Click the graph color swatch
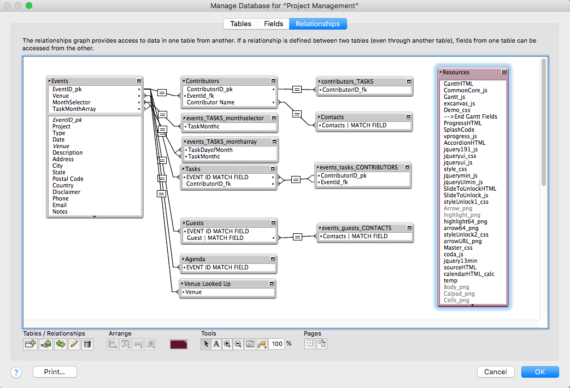 tap(178, 344)
